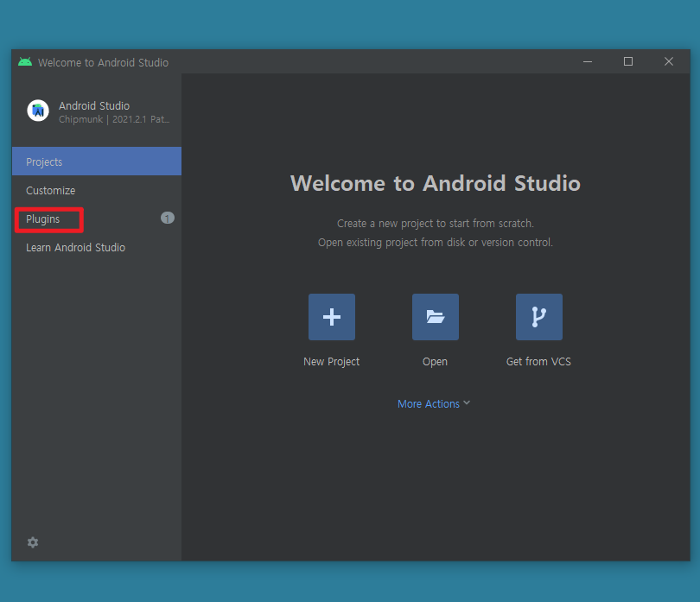Click the Welcome to Android Studio heading

pyautogui.click(x=436, y=183)
